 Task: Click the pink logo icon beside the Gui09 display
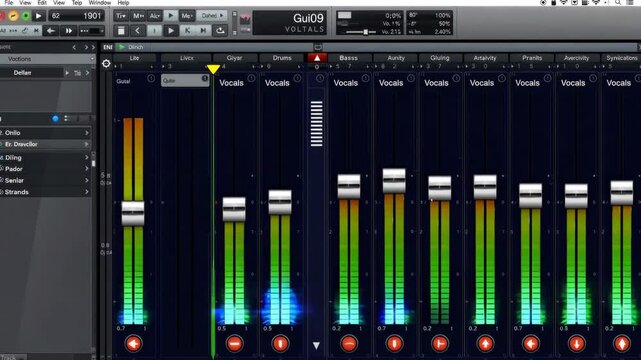tap(245, 20)
